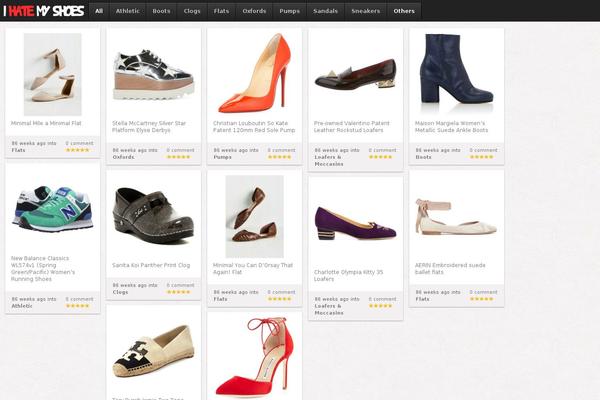Open the orange Louboutin So Kate pump image
Viewport: 600px width, 400px height.
[254, 73]
